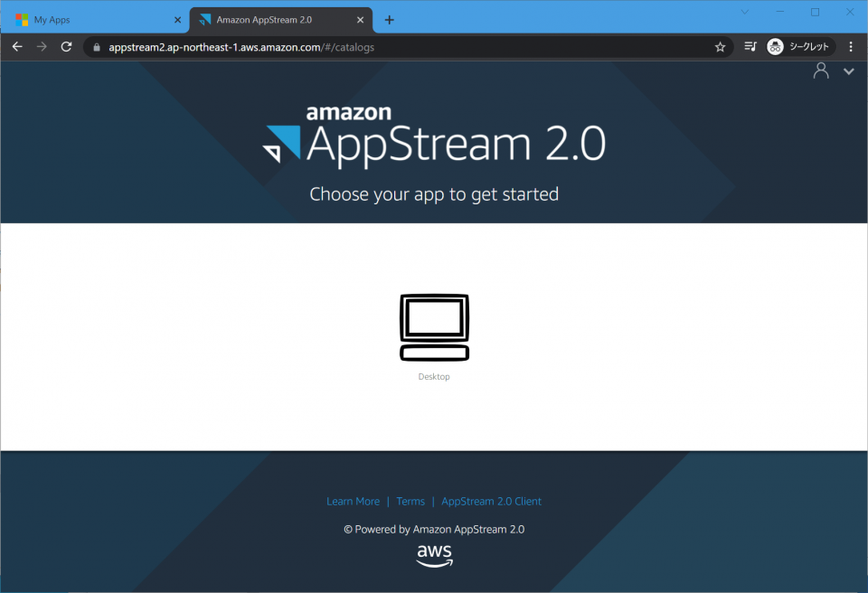Close the My Apps tab
Viewport: 868px width, 593px height.
tap(178, 20)
